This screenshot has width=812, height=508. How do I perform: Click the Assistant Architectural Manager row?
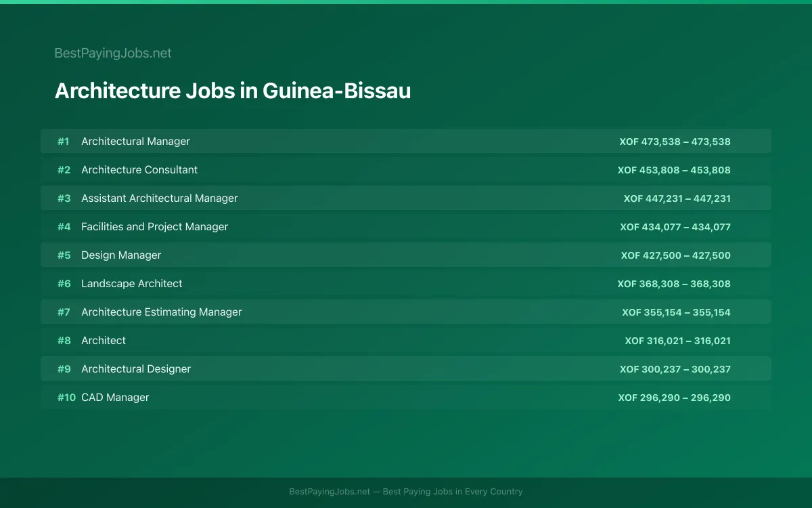[406, 198]
